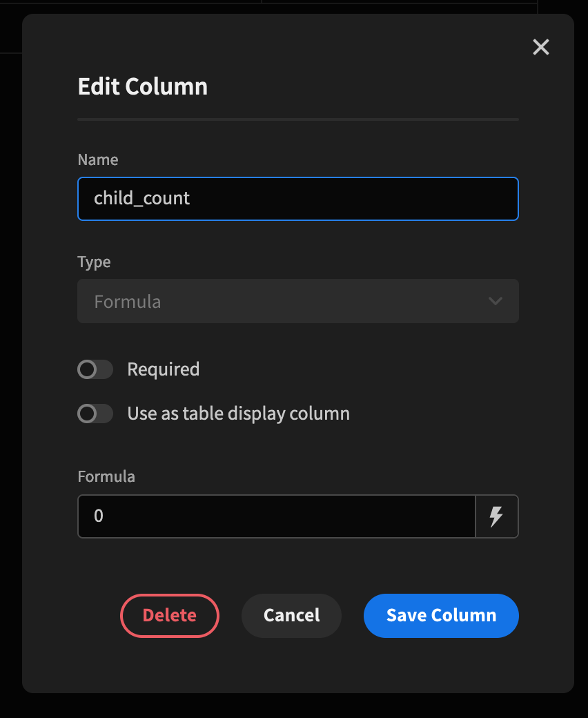
Task: Click the Edit Column dialog title area
Action: [x=142, y=86]
